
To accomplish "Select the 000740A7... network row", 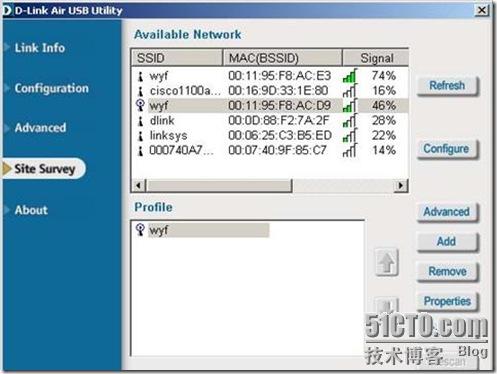I will pos(270,150).
